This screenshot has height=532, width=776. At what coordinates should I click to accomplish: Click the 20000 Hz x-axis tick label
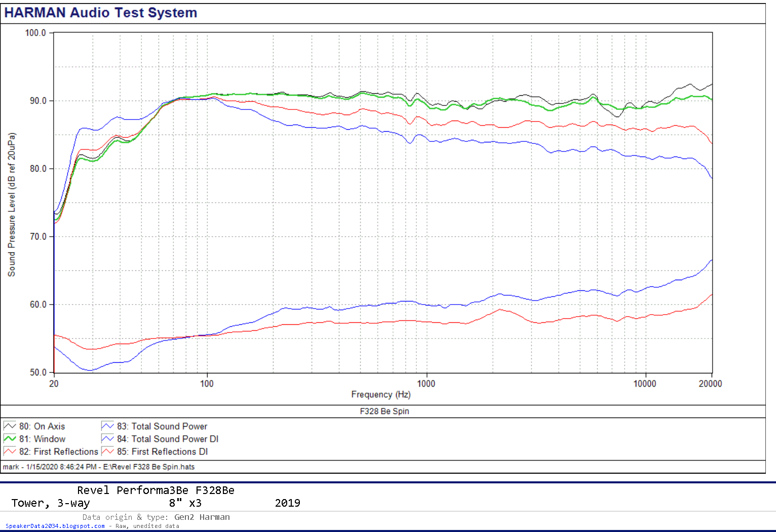[710, 384]
